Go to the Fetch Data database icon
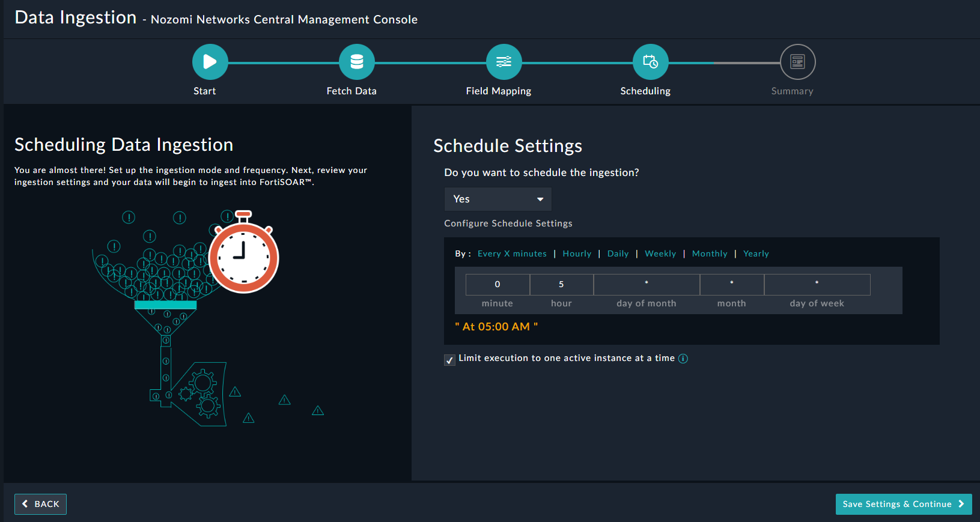This screenshot has width=980, height=522. point(356,62)
